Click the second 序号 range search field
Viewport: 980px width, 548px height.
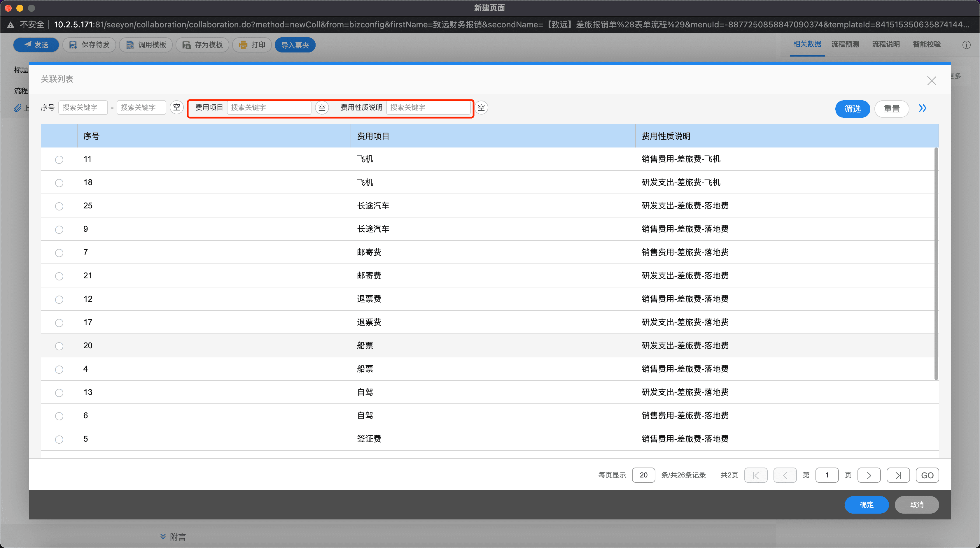(x=141, y=108)
